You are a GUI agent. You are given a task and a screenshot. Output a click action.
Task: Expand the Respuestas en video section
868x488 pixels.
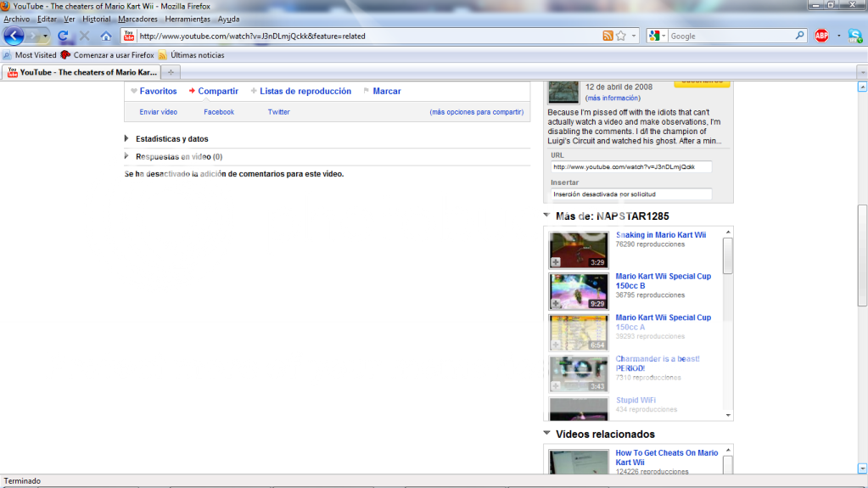coord(126,156)
